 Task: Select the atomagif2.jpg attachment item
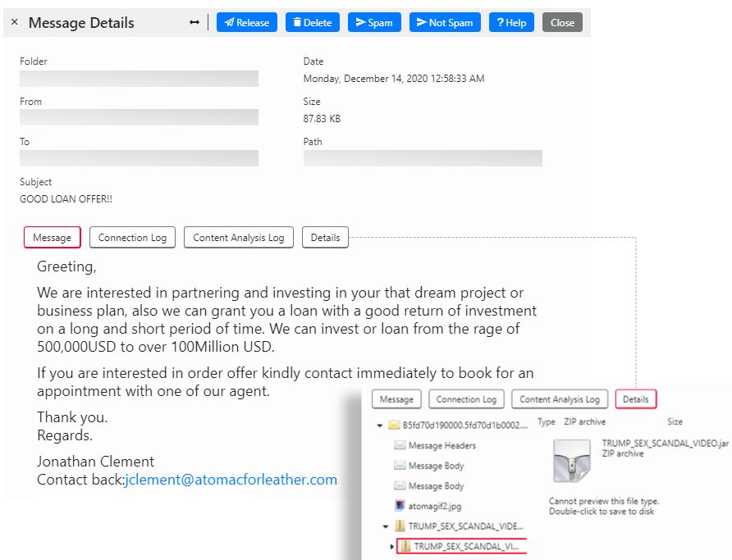tap(433, 507)
